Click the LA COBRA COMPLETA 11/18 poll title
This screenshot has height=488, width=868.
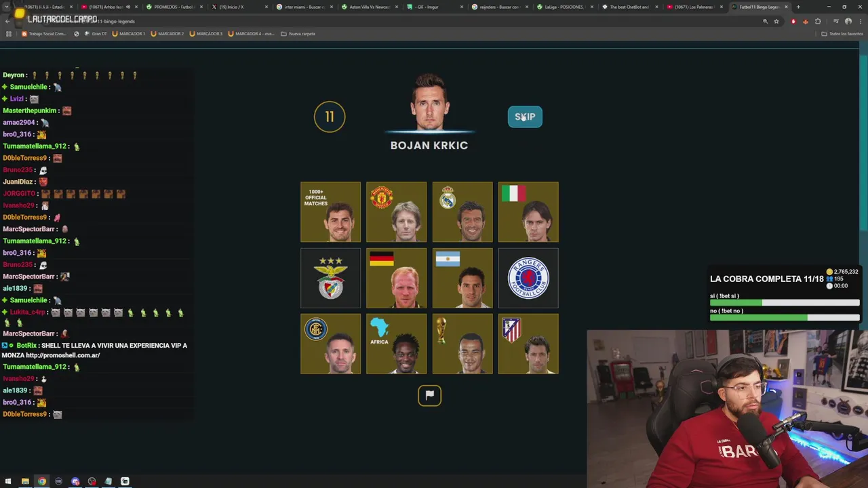pos(766,279)
